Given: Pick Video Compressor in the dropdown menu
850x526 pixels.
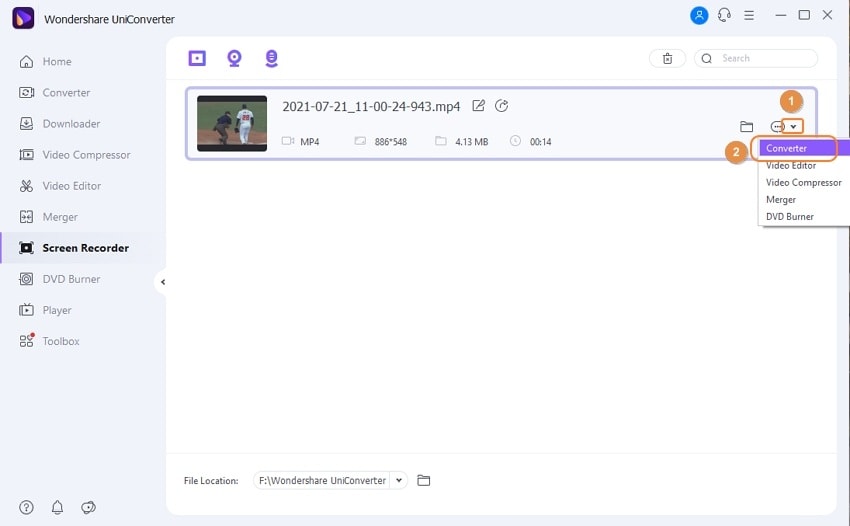Looking at the screenshot, I should click(803, 183).
